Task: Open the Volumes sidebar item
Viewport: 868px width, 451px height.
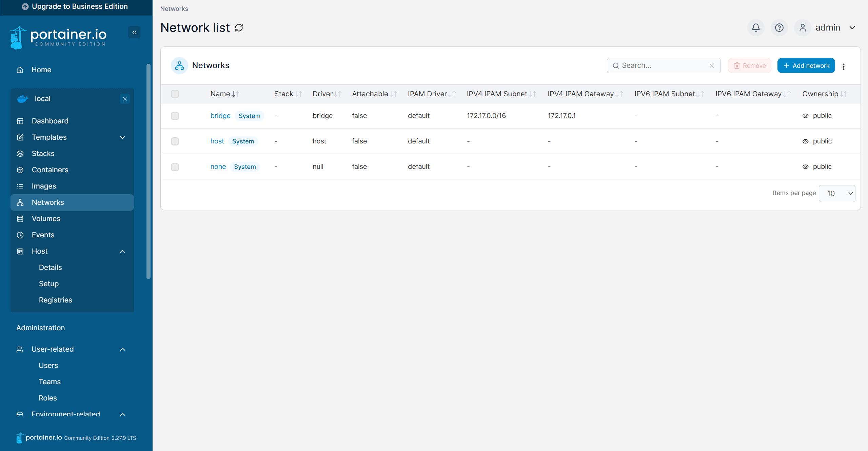Action: pyautogui.click(x=46, y=219)
